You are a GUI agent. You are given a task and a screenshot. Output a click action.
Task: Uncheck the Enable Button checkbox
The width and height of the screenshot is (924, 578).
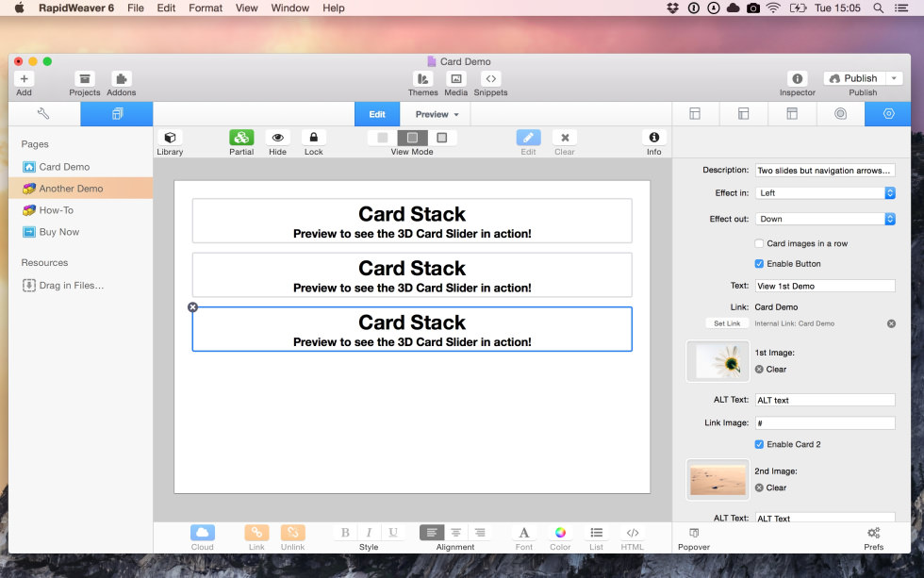759,263
